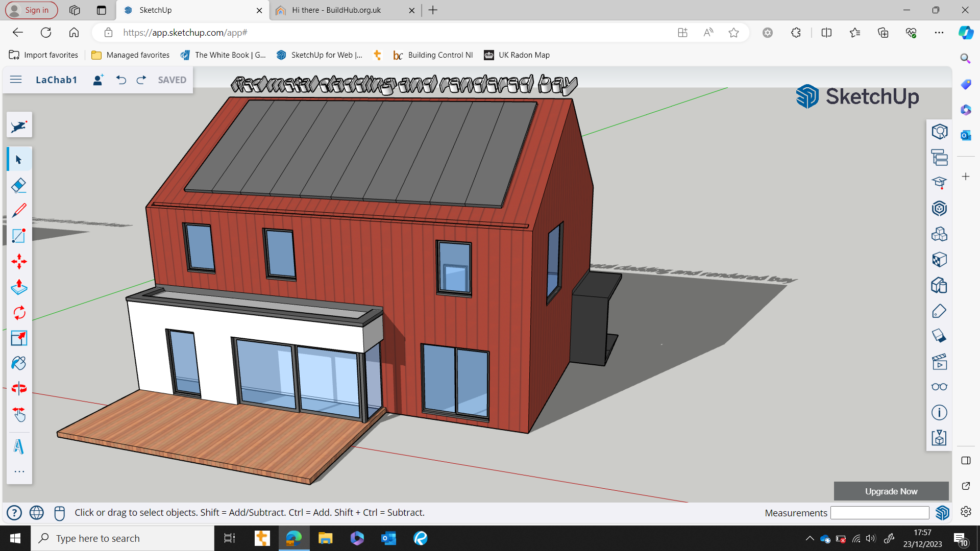Open the hamburger main menu
The width and height of the screenshot is (980, 551).
(x=16, y=80)
